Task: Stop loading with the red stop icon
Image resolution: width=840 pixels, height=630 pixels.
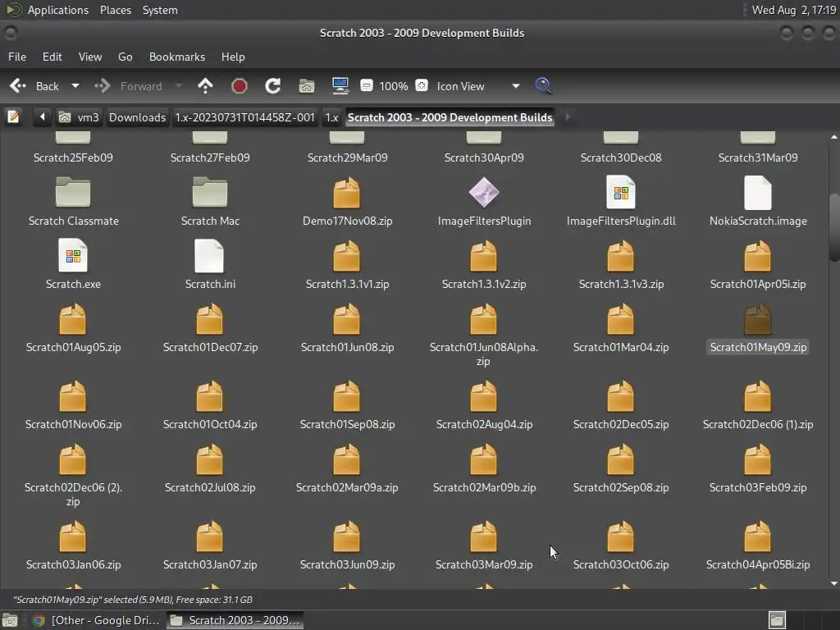Action: (x=240, y=85)
